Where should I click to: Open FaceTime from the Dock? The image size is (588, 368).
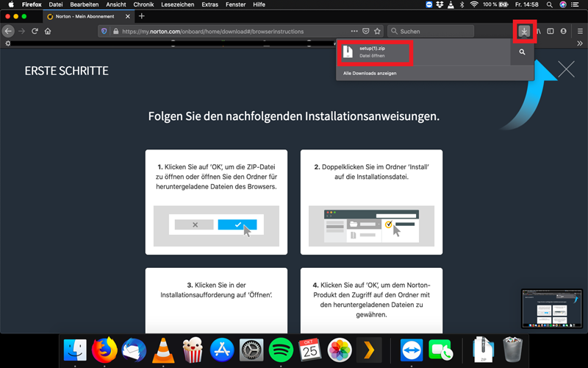point(440,350)
